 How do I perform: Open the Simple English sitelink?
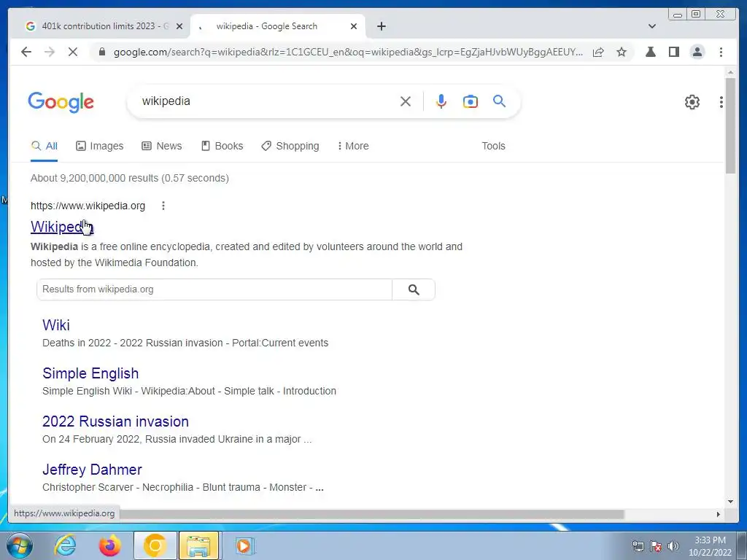90,373
